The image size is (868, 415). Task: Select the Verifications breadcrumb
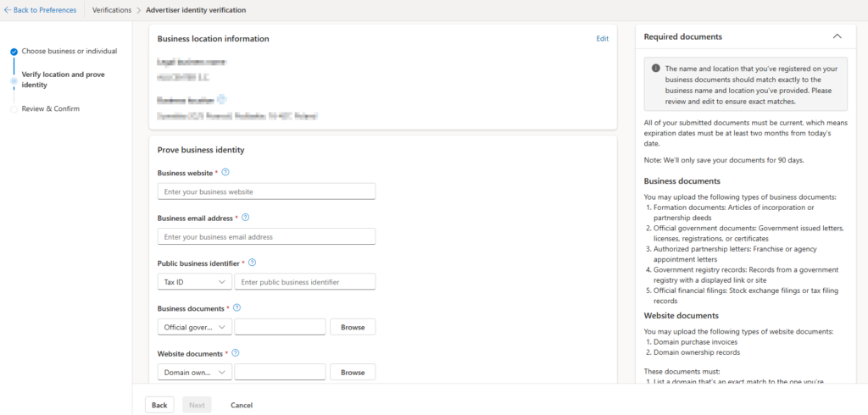pyautogui.click(x=111, y=10)
